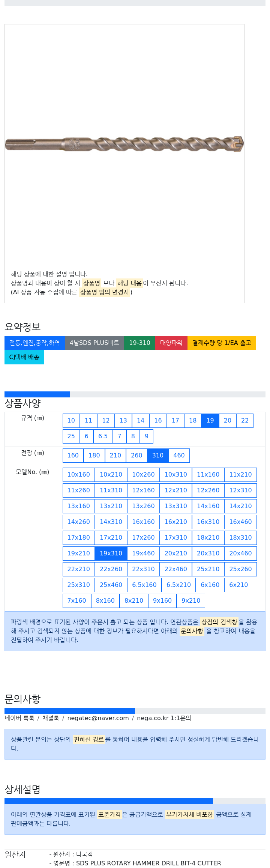Select the 19 mm size option
Screen dimensions: 270x868
(210, 420)
